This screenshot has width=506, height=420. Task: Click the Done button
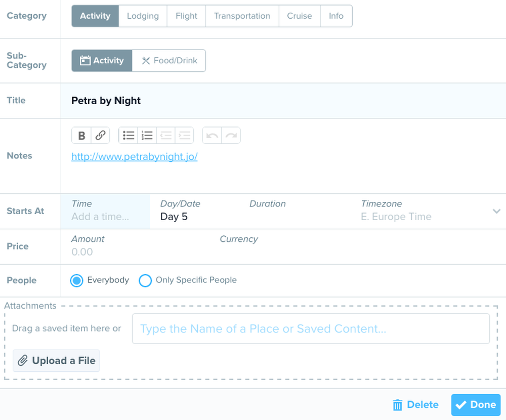point(476,405)
